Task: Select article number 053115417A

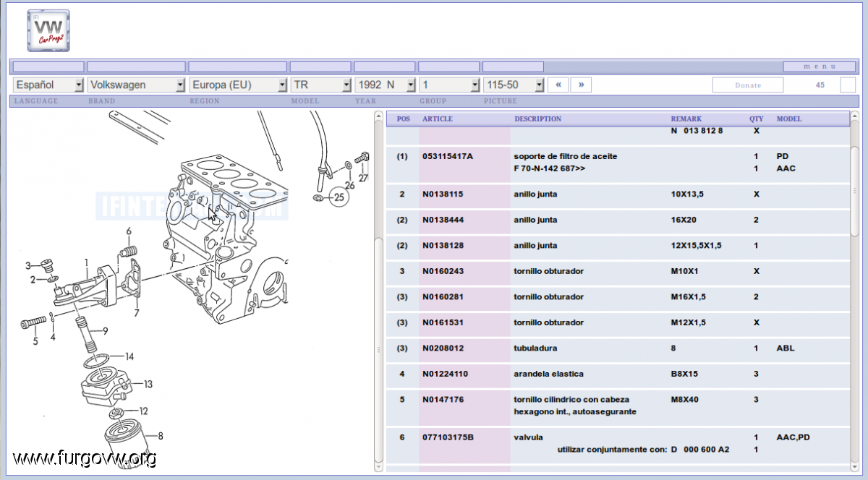Action: (447, 156)
